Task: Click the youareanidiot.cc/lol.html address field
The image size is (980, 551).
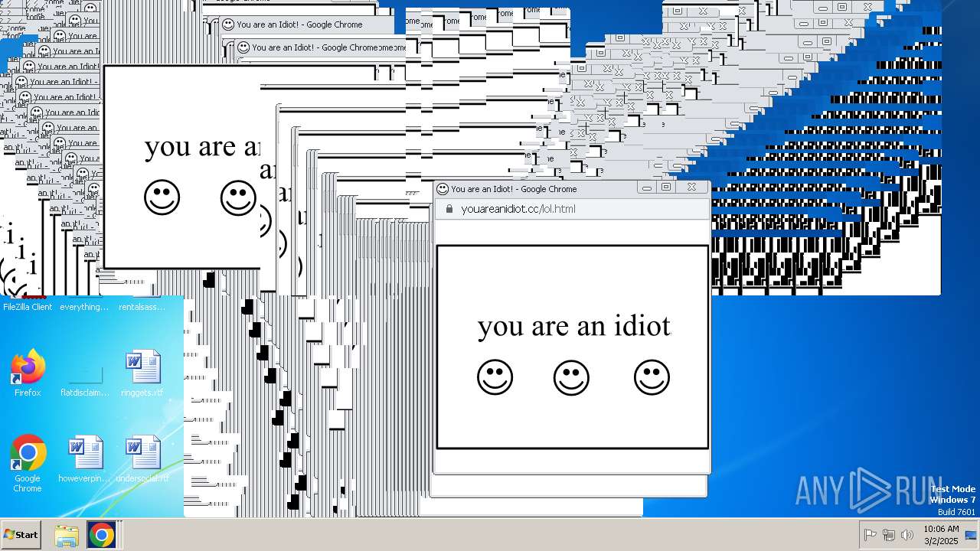Action: click(572, 209)
